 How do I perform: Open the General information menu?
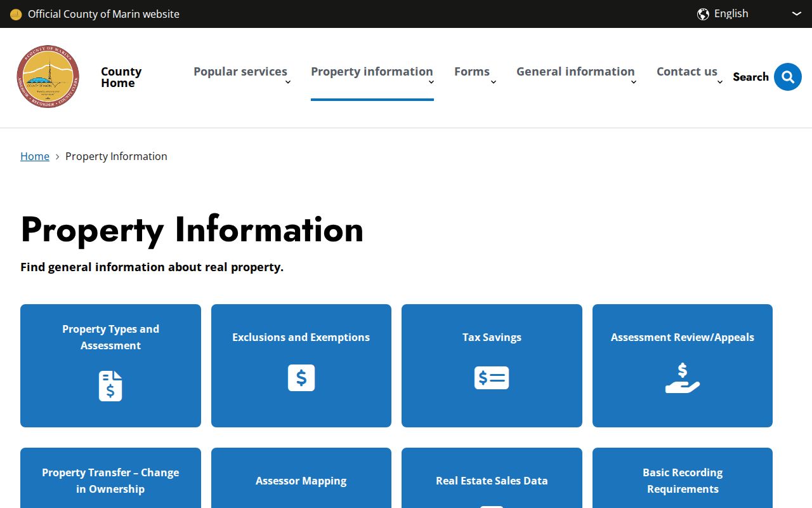[x=575, y=72]
